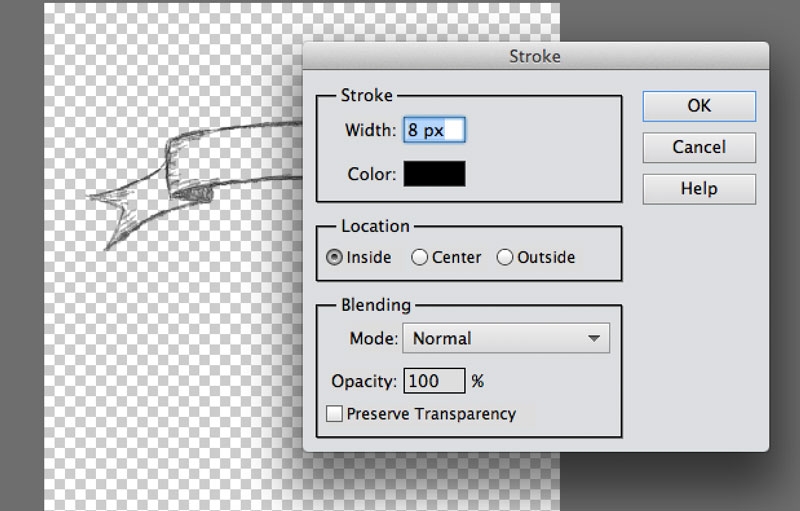This screenshot has height=511, width=800.
Task: Click the Preserve Transparency label text
Action: pos(431,414)
